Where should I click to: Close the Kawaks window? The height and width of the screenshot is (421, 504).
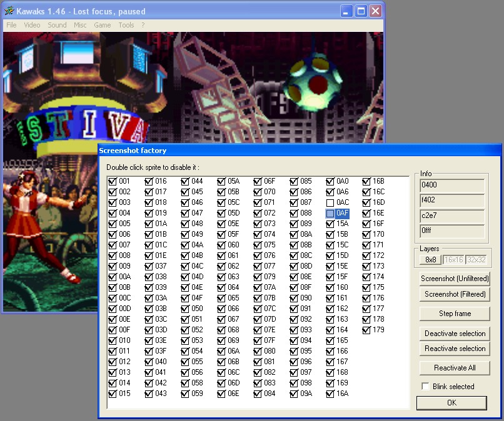tap(375, 11)
